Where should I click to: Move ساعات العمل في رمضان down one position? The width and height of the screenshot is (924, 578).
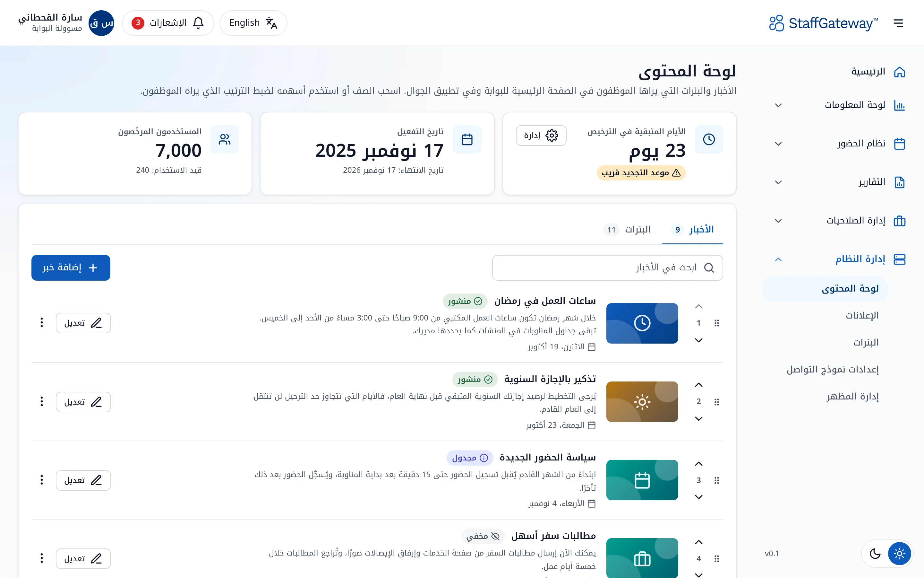point(699,340)
